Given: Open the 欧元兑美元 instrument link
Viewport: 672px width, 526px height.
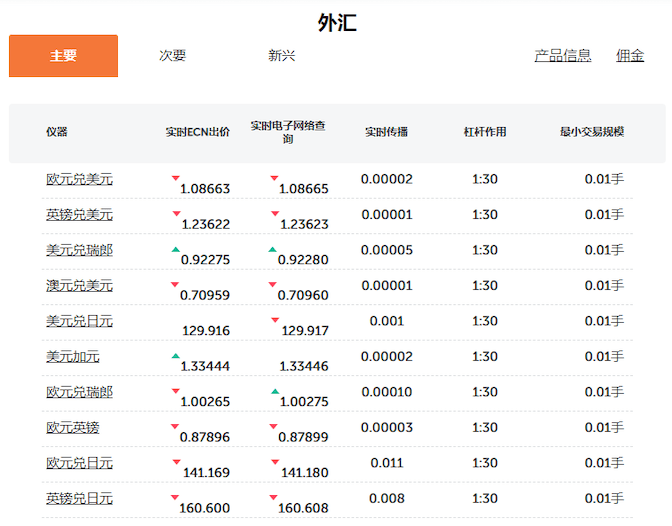Looking at the screenshot, I should (x=79, y=179).
